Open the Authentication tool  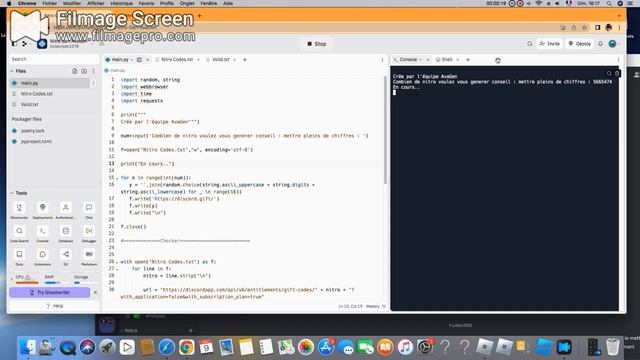65,211
